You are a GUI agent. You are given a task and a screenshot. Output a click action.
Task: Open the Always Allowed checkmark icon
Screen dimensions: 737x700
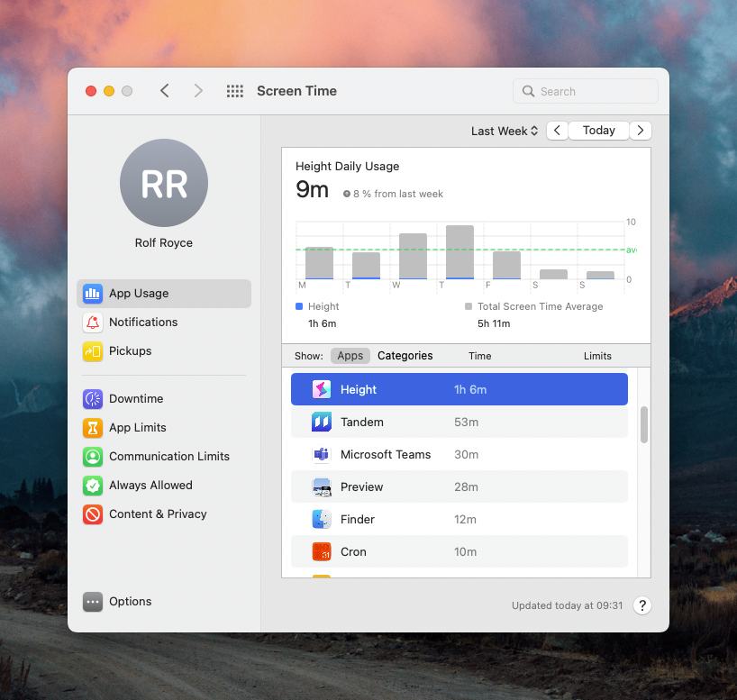[x=93, y=486]
